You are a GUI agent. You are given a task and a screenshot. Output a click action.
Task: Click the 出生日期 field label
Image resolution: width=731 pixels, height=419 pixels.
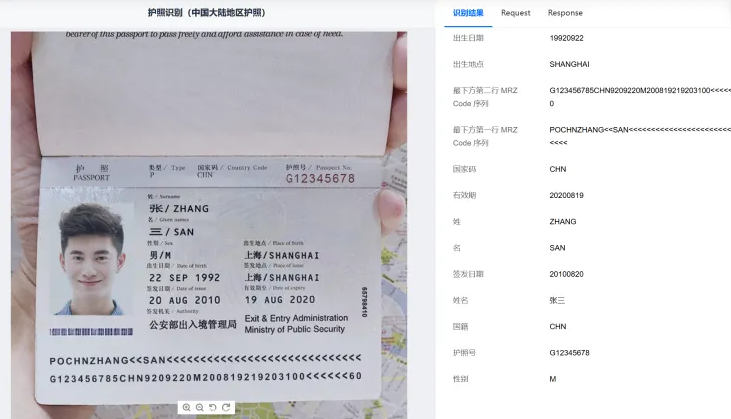[468, 38]
